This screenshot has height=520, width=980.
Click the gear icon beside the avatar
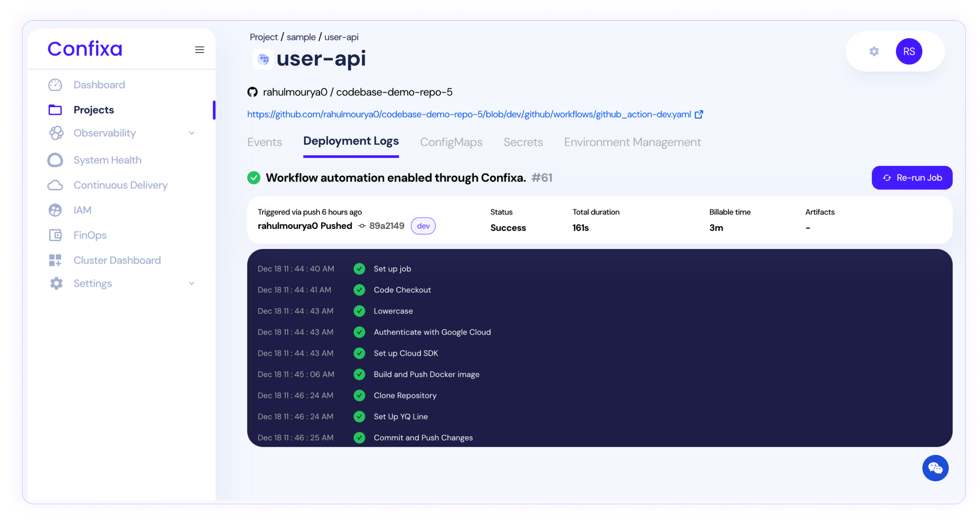tap(874, 52)
